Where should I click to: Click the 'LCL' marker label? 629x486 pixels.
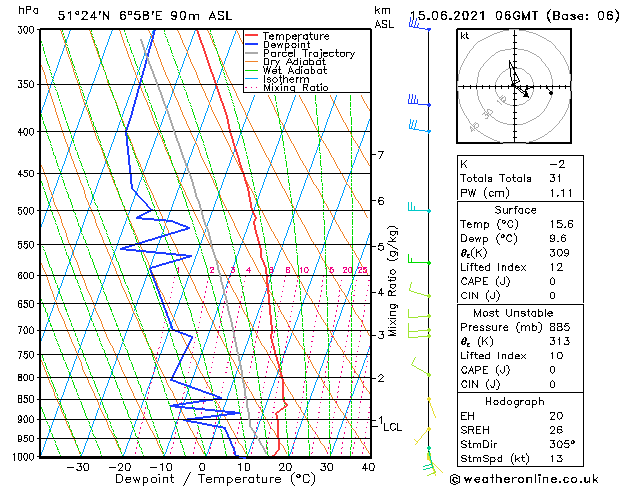pyautogui.click(x=392, y=427)
